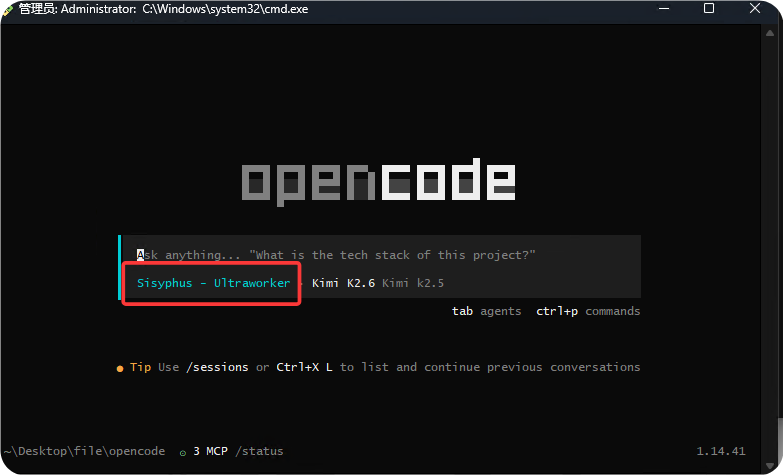Click the version number 1.14.41

pos(721,451)
